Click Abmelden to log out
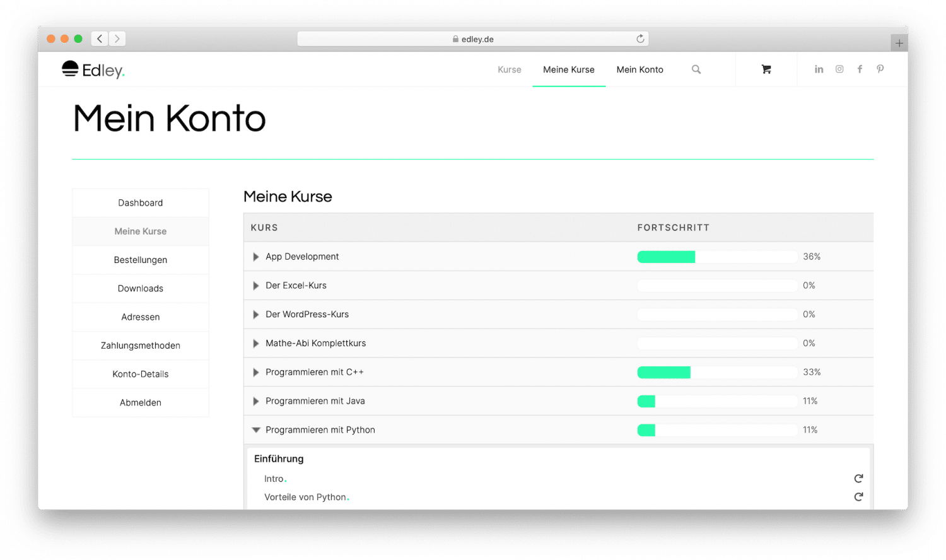Screen dimensions: 946x560 coord(141,402)
